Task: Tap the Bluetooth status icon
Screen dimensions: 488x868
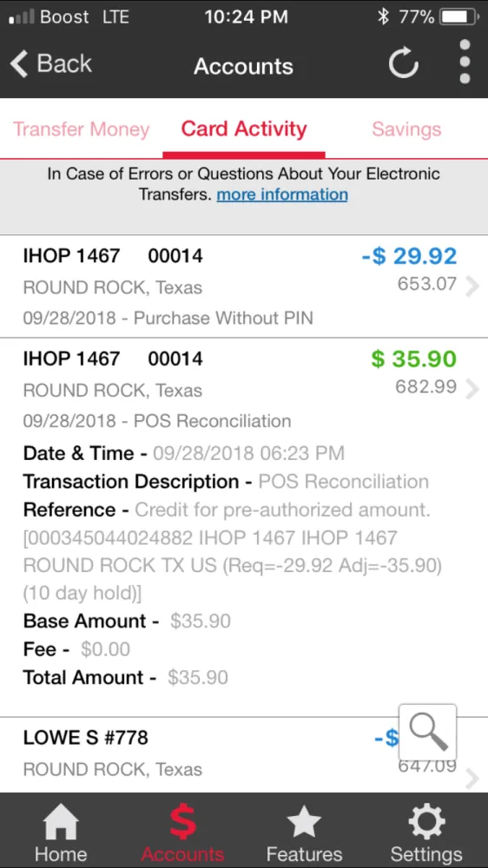Action: 383,17
